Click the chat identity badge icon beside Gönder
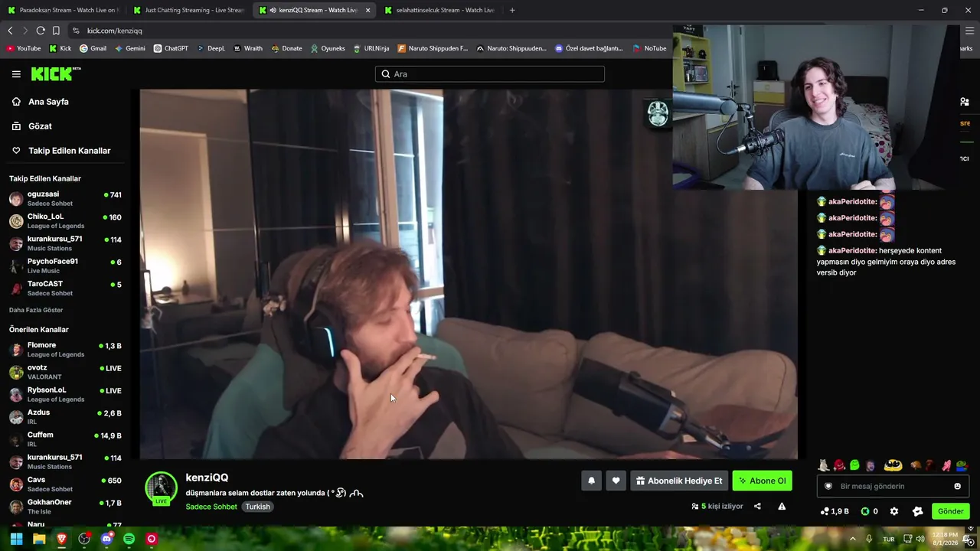This screenshot has height=551, width=980. 918,511
